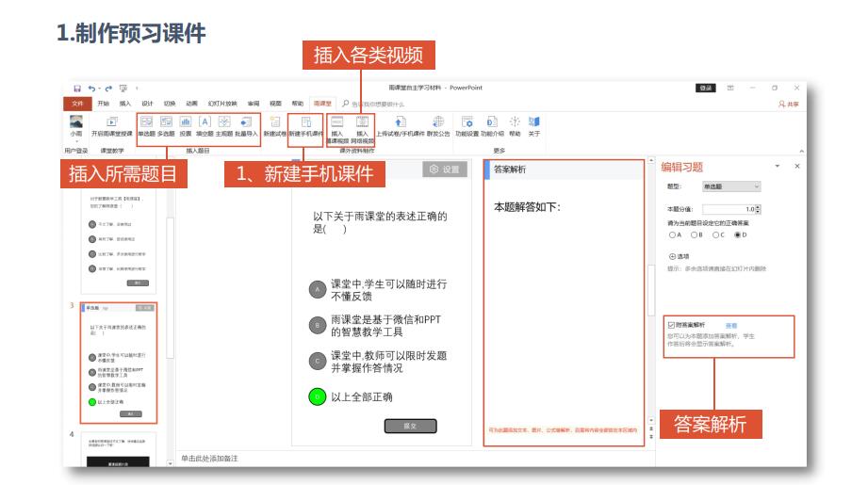
Task: Close the 编辑习题 pane
Action: 797,166
